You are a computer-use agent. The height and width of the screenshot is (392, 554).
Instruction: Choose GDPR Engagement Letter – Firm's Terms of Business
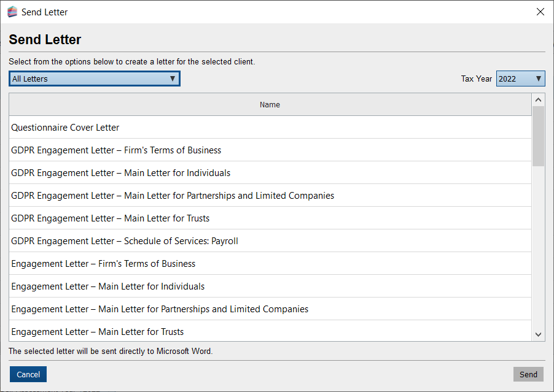pos(116,150)
